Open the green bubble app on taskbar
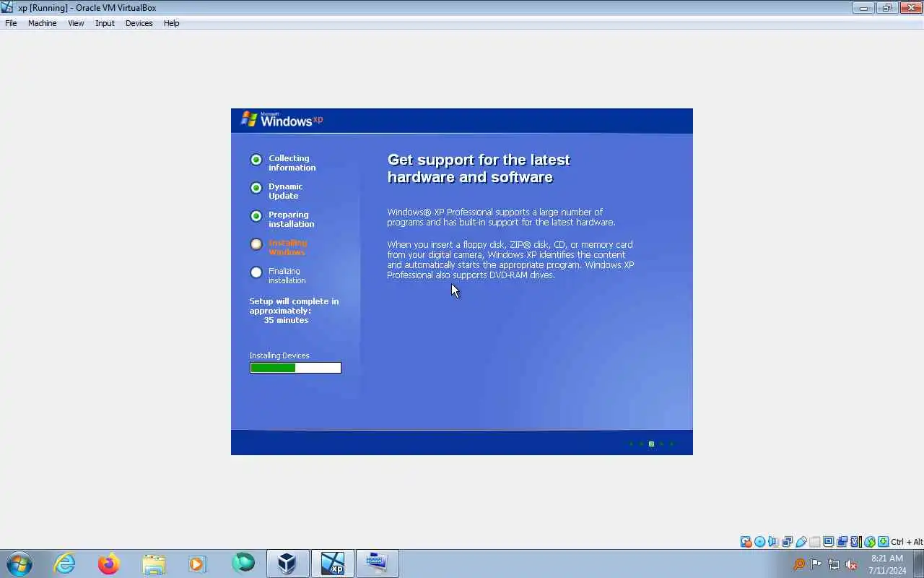The height and width of the screenshot is (578, 924). tap(243, 563)
